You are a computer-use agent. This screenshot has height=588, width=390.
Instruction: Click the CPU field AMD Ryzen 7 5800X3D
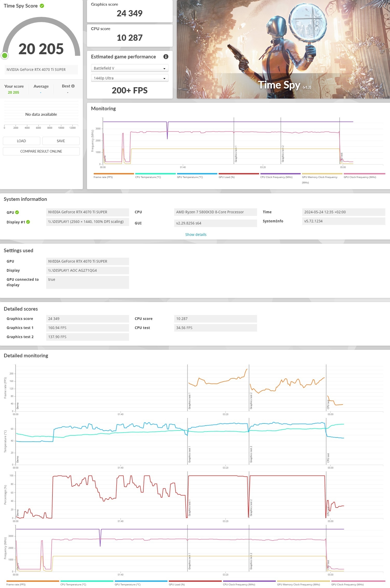tap(216, 212)
